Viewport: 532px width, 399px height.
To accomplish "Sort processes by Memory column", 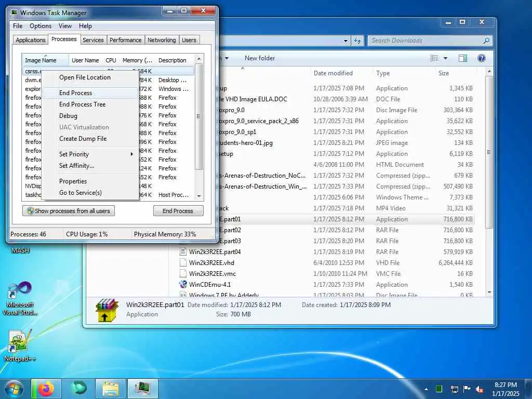I will pyautogui.click(x=137, y=60).
